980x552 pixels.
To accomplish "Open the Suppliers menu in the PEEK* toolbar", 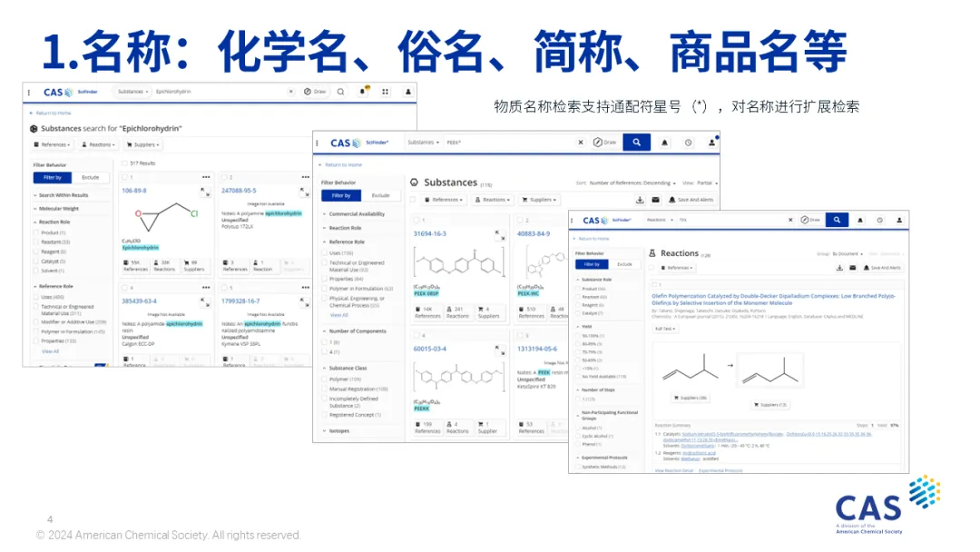I will pyautogui.click(x=539, y=200).
